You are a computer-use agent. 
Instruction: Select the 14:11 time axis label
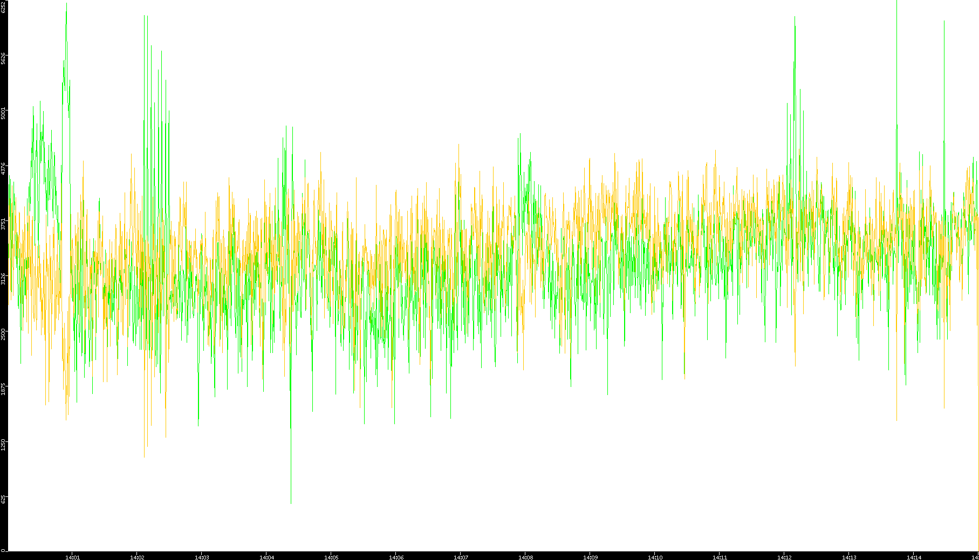click(x=720, y=557)
